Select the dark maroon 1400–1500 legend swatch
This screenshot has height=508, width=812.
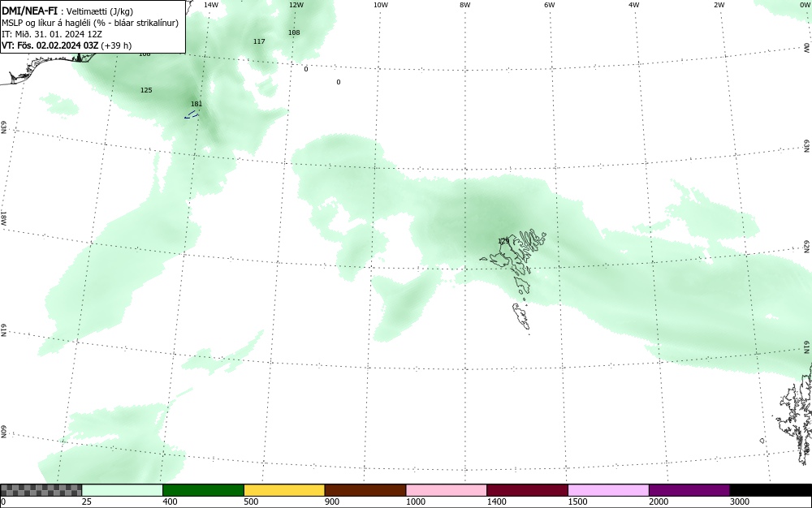(527, 490)
